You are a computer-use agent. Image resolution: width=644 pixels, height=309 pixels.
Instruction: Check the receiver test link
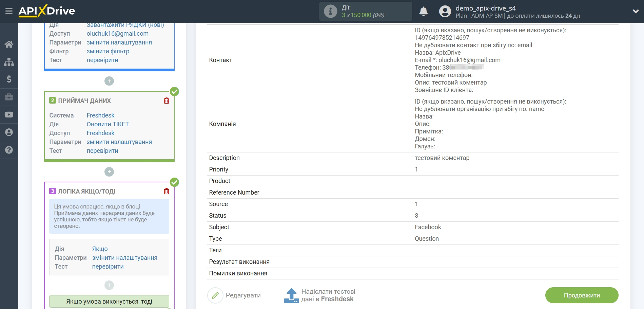click(102, 151)
